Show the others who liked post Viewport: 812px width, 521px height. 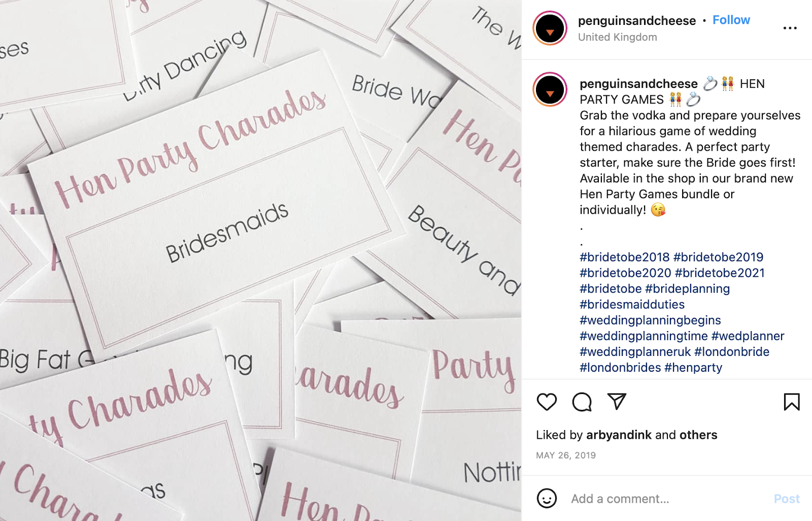pos(698,435)
